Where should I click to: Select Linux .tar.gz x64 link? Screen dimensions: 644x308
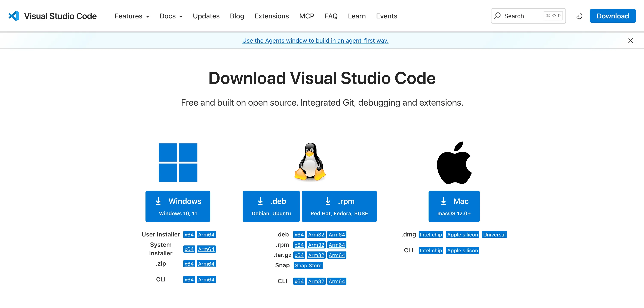[299, 255]
